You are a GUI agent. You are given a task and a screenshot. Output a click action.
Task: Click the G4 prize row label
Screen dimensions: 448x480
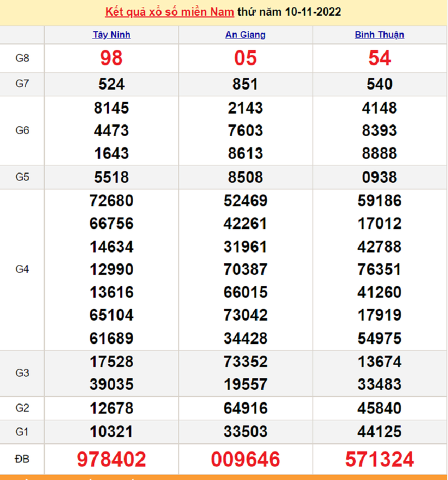click(22, 269)
